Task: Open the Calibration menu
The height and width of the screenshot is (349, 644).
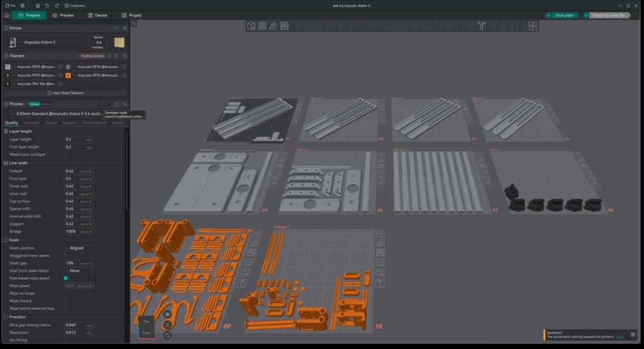Action: (x=75, y=6)
